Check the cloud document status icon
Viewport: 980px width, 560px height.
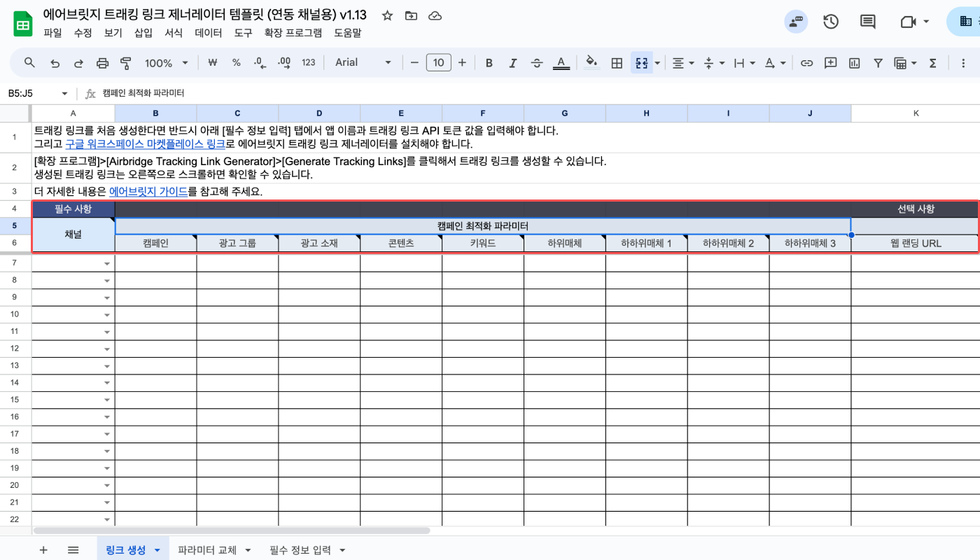point(435,15)
